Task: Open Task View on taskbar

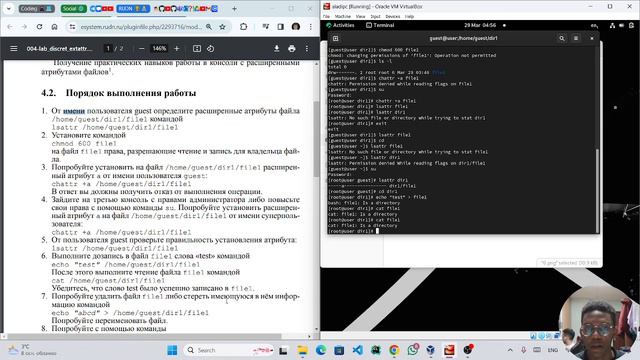Action: tap(284, 350)
